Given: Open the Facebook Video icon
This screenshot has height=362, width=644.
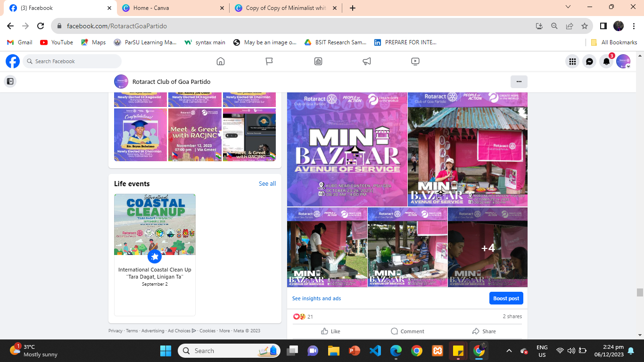Looking at the screenshot, I should coord(415,61).
